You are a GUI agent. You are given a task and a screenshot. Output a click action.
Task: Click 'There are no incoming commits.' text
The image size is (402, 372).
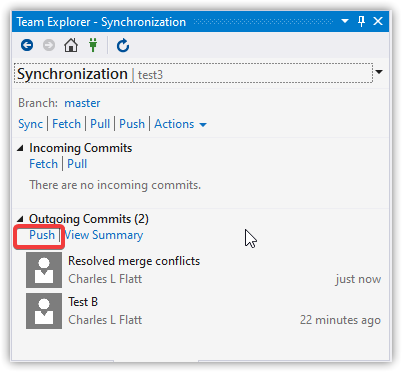pos(115,185)
